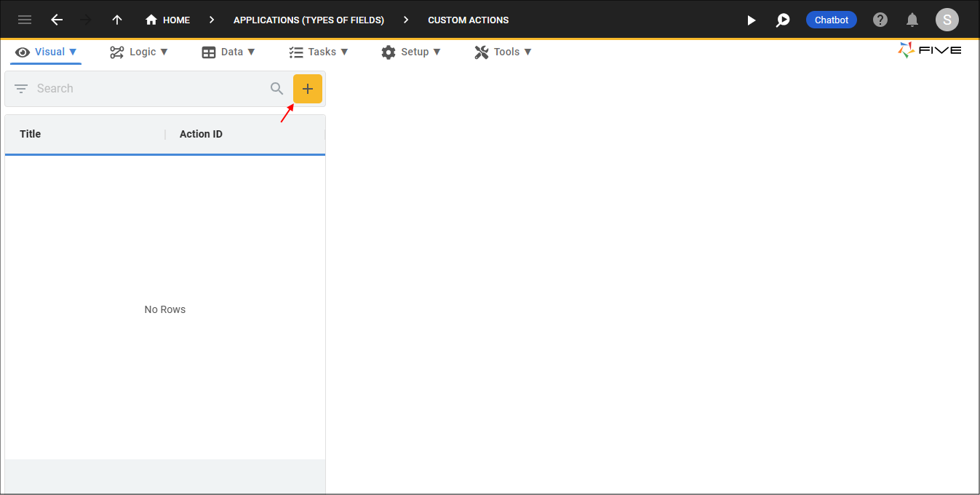The image size is (980, 495).
Task: Open the navigation hamburger menu
Action: 24,20
